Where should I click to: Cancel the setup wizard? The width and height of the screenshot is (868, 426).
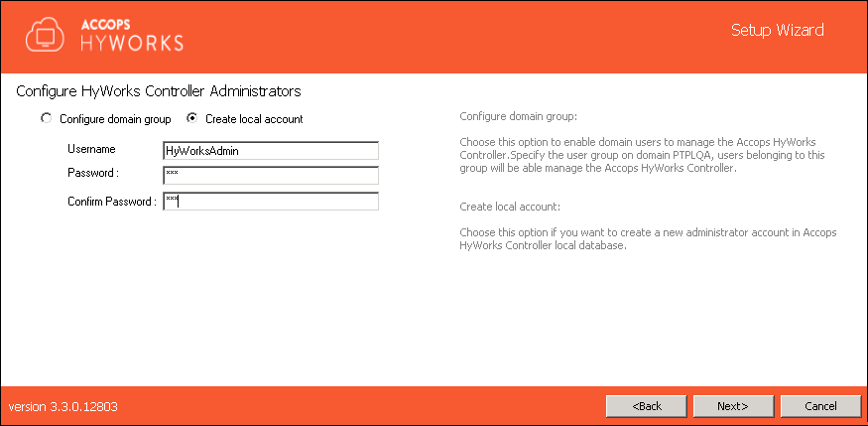click(821, 406)
